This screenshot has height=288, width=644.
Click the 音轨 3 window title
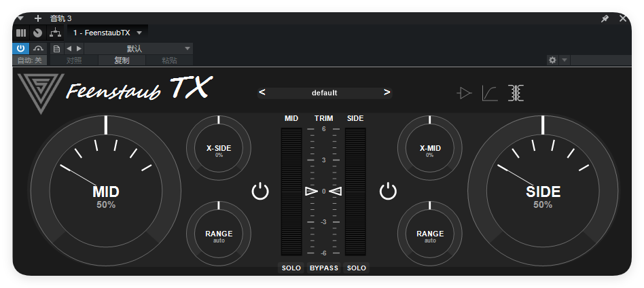(x=60, y=18)
